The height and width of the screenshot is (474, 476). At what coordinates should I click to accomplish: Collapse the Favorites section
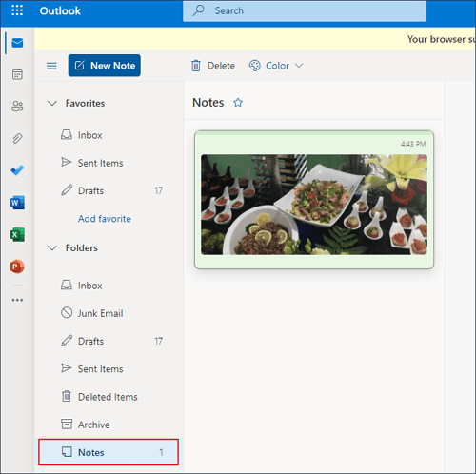click(x=52, y=103)
